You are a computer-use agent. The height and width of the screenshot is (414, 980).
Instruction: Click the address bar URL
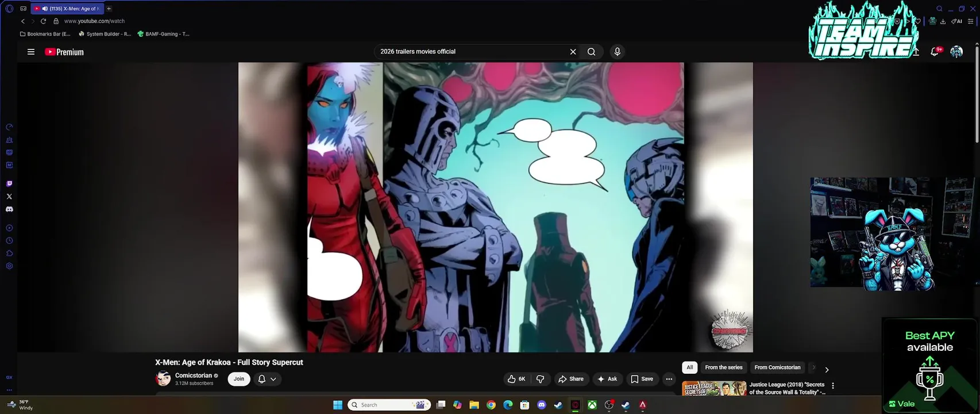(94, 21)
